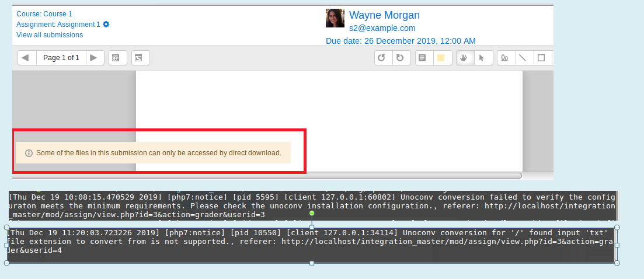Open the Course 1 link
The image size is (644, 279).
[44, 14]
